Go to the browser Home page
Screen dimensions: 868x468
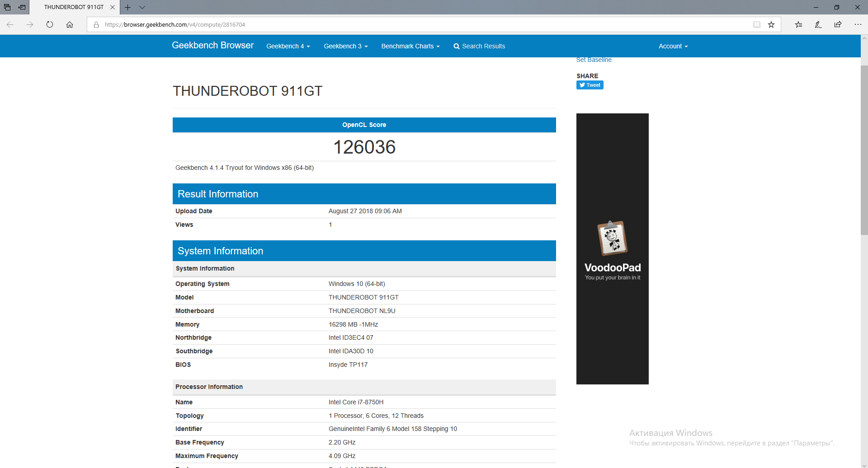tap(70, 24)
